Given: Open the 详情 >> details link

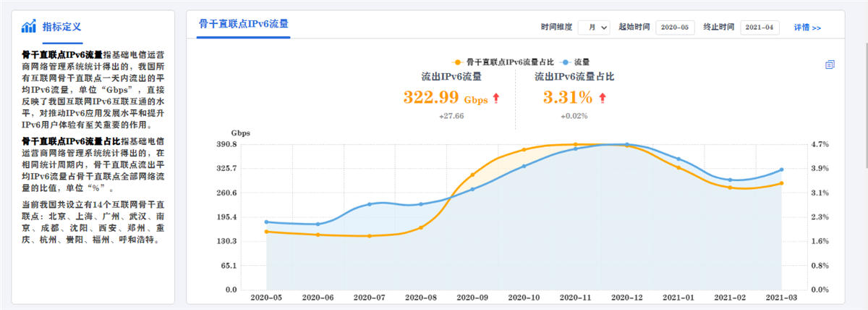Looking at the screenshot, I should coord(807,28).
